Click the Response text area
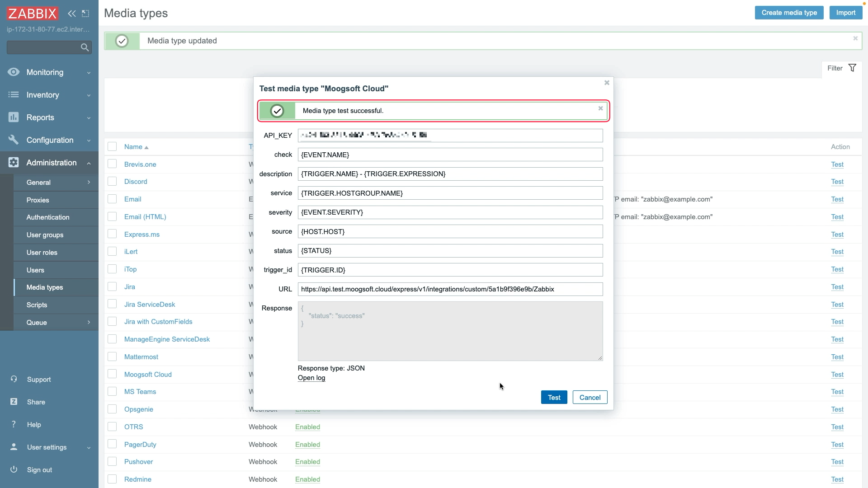Viewport: 868px width, 488px height. [450, 331]
